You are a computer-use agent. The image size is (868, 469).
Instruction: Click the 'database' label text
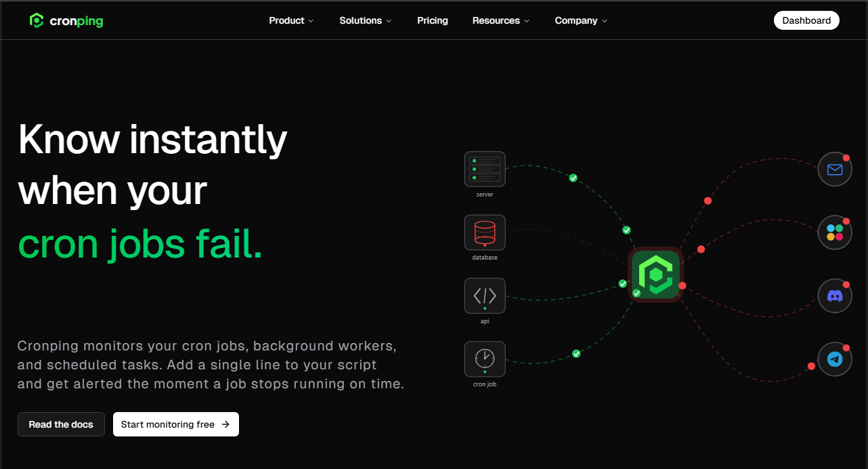click(485, 258)
